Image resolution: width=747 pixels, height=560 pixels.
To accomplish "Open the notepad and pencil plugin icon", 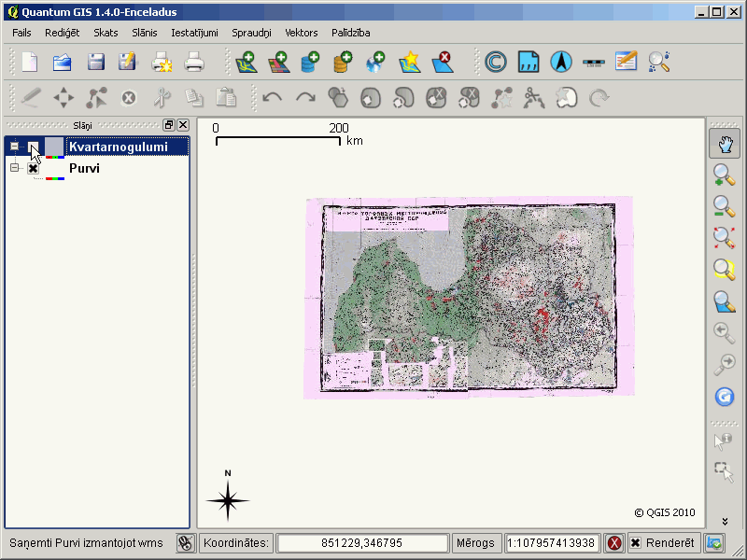I will click(x=626, y=62).
